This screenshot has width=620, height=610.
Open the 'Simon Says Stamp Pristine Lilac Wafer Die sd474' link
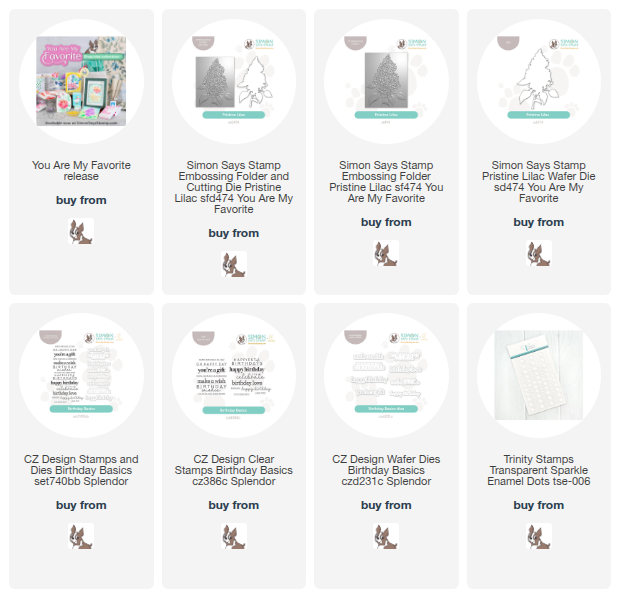tap(539, 181)
